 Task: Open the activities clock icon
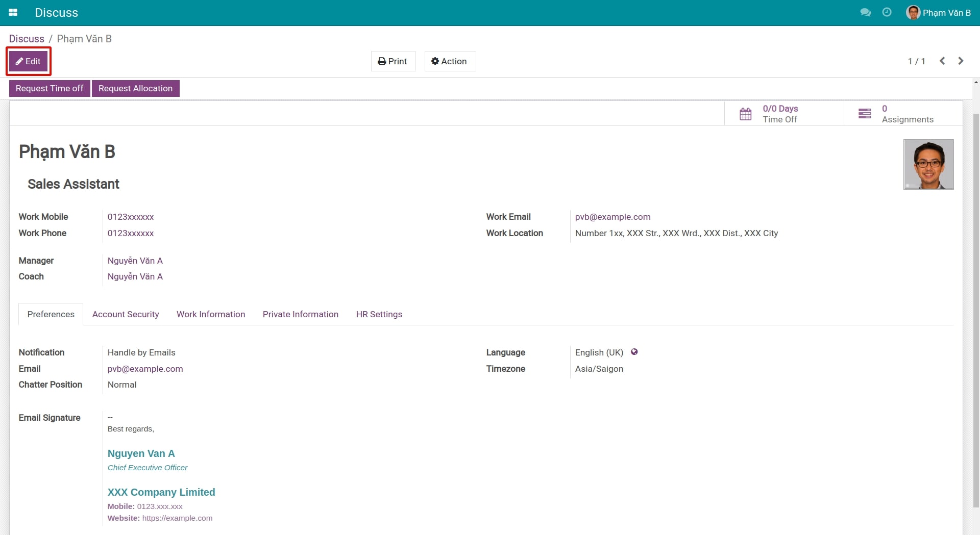(x=887, y=13)
